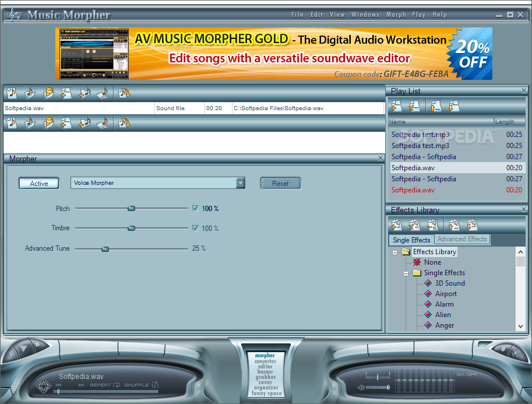
Task: Move the playlist item down
Action: tap(453, 106)
